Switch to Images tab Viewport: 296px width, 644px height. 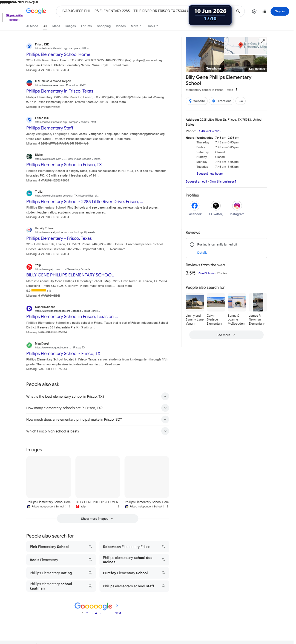tap(71, 26)
